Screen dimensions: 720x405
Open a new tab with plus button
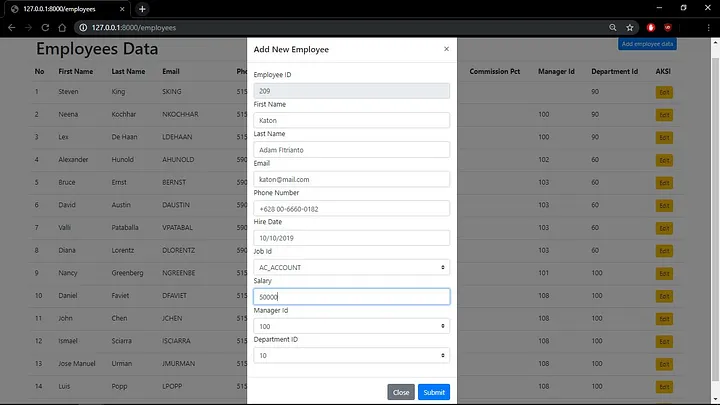(x=142, y=9)
